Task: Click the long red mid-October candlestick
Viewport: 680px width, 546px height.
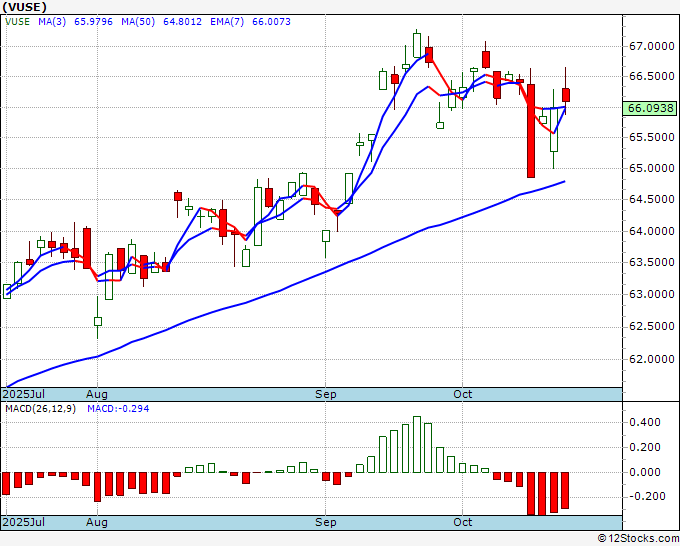Action: tap(531, 131)
